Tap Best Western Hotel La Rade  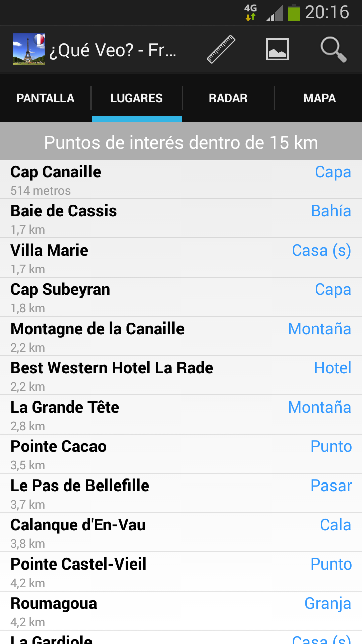point(181,376)
